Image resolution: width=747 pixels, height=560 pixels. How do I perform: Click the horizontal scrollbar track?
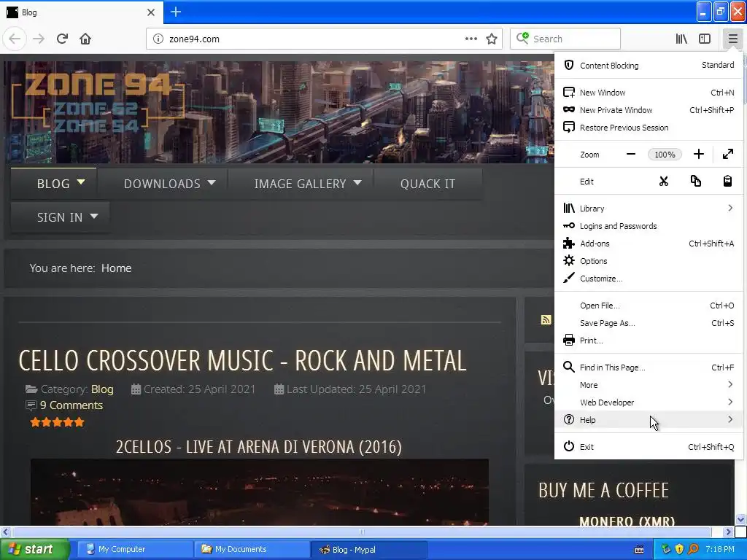362,532
